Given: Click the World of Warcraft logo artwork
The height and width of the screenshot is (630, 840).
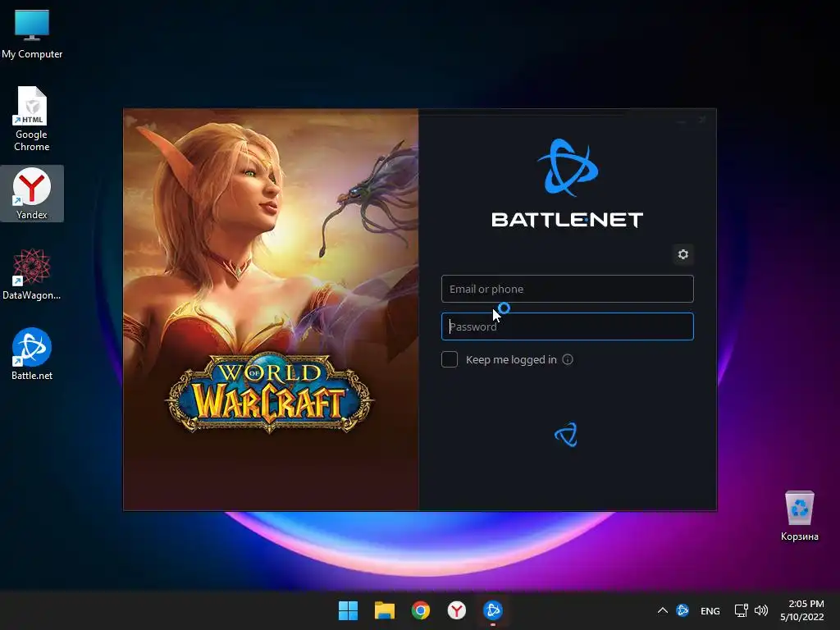Looking at the screenshot, I should pos(269,393).
